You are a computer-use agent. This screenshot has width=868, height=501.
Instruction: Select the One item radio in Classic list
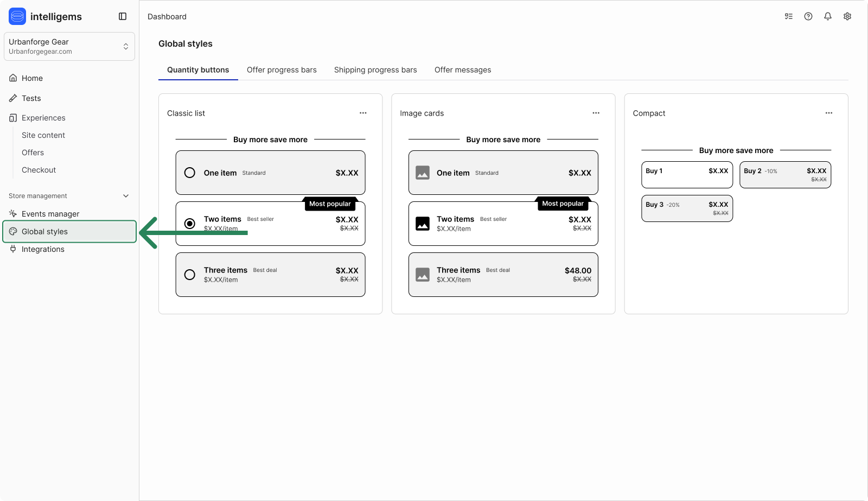190,173
